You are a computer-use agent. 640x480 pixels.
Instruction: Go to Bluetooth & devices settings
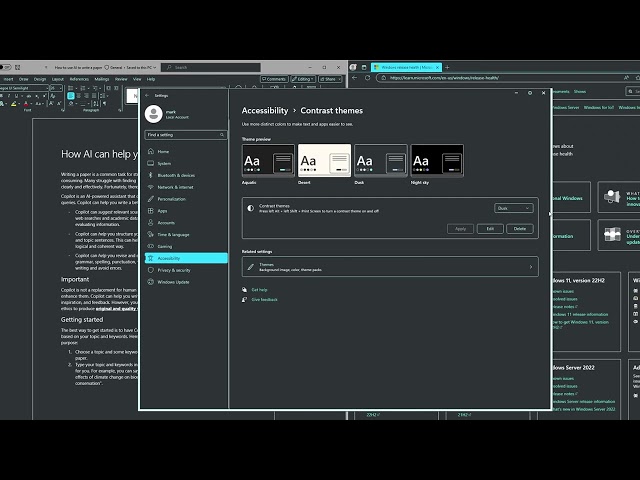click(x=186, y=175)
